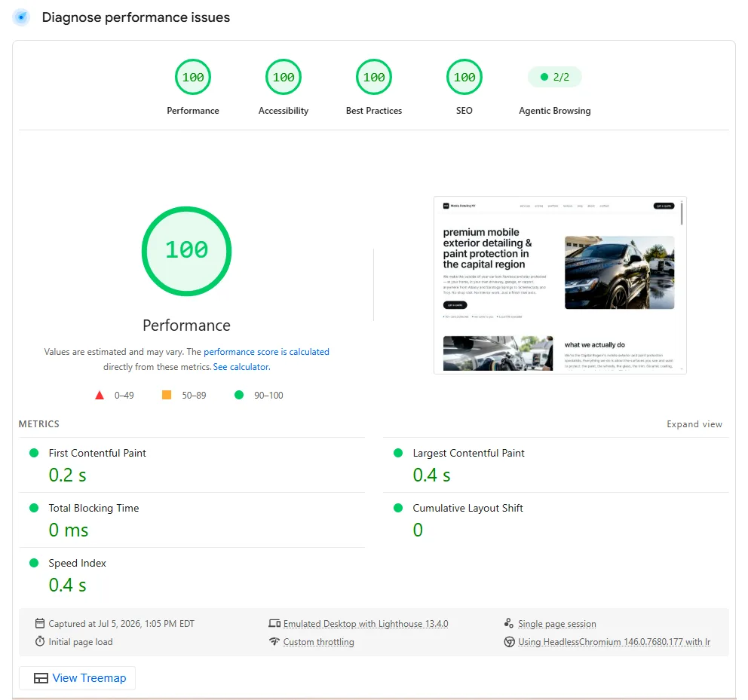Click the 0.4 s Largest Contentful Paint value
748x700 pixels.
click(x=431, y=475)
